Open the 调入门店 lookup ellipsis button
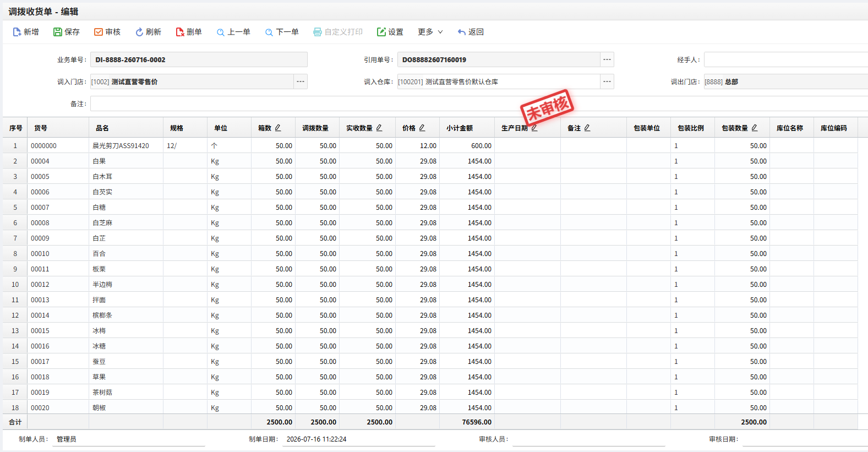The width and height of the screenshot is (868, 452). 301,81
